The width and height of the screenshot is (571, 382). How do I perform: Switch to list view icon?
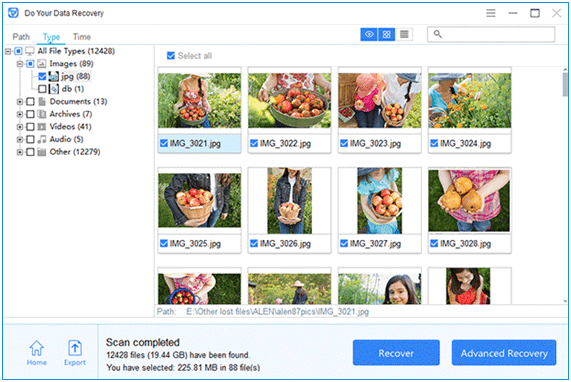pos(404,35)
